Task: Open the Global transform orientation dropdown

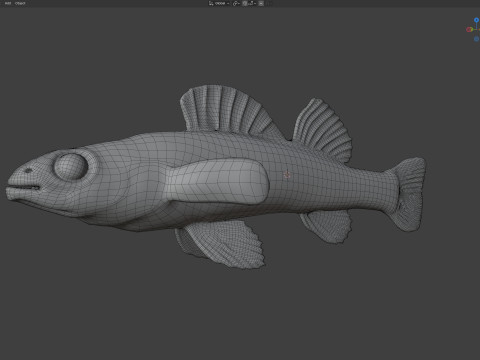Action: point(219,3)
